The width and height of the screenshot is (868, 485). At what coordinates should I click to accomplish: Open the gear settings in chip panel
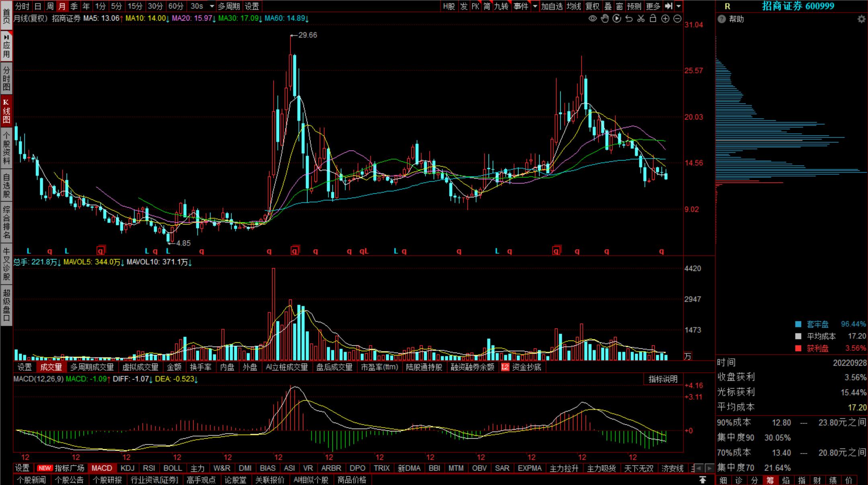[x=861, y=19]
